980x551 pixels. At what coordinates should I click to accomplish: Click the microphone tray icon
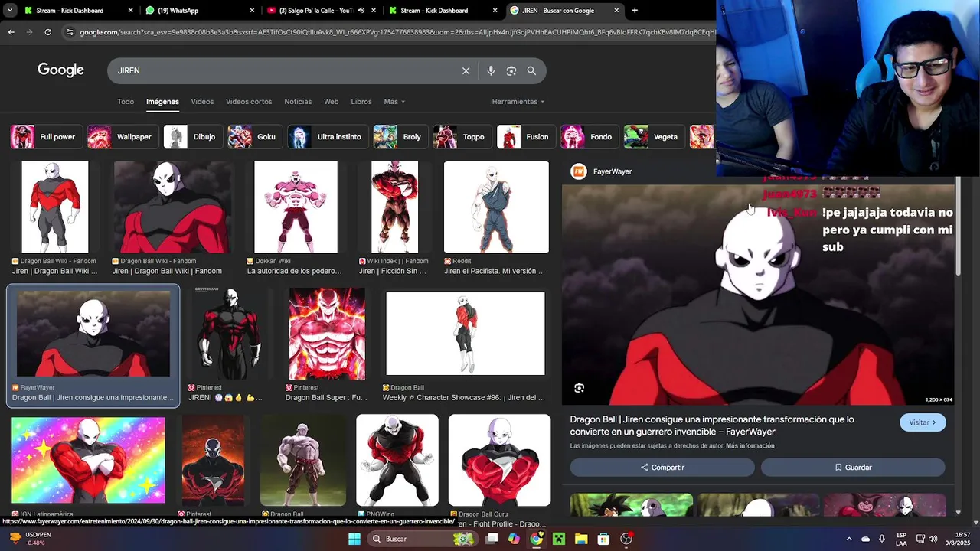coord(882,539)
